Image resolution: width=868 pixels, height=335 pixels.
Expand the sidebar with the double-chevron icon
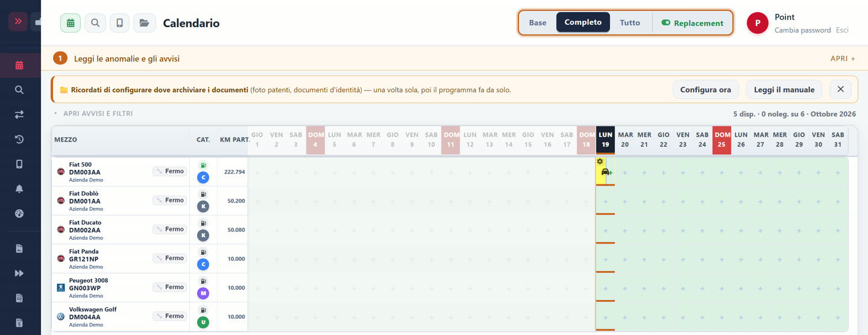[18, 22]
